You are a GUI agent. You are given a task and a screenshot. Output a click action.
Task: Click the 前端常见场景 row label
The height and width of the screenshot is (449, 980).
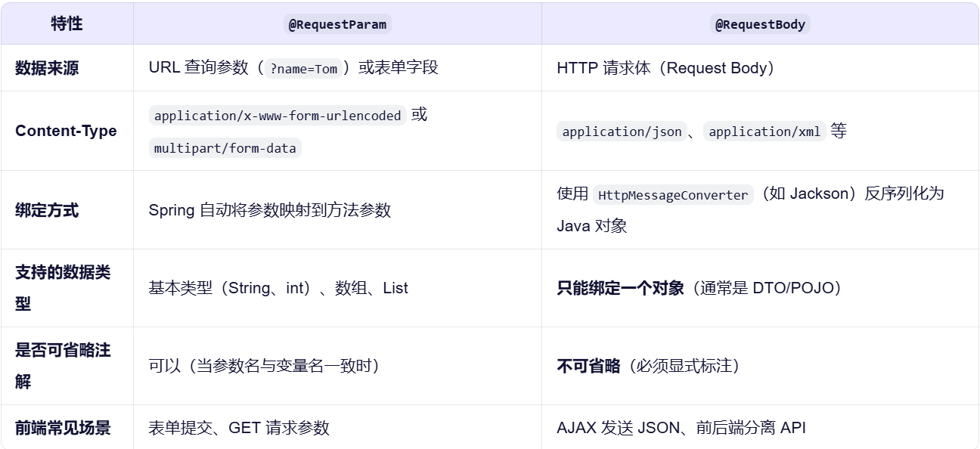click(63, 428)
